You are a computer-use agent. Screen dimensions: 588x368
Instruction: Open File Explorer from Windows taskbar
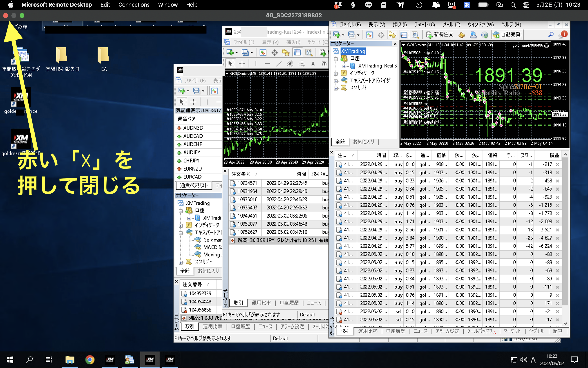[x=70, y=359]
